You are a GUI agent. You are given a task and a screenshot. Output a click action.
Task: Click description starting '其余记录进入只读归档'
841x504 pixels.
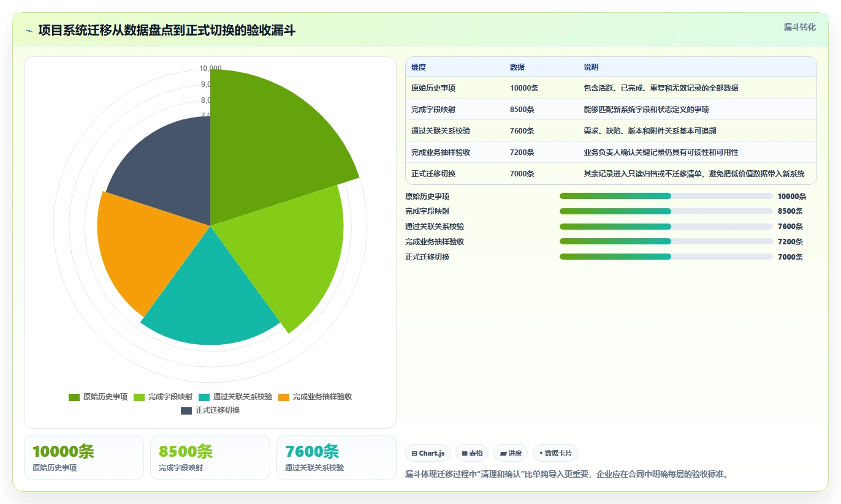click(x=694, y=174)
